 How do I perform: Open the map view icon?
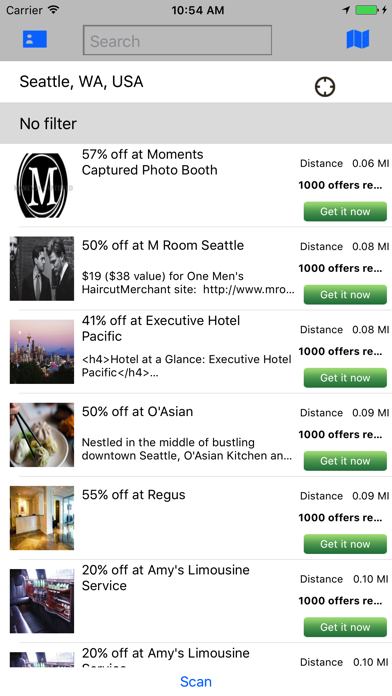click(357, 39)
